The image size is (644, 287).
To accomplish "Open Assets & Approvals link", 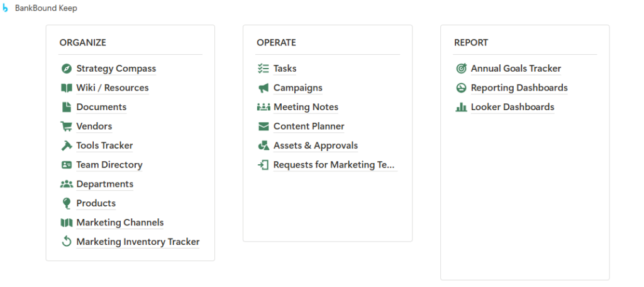I will [316, 145].
